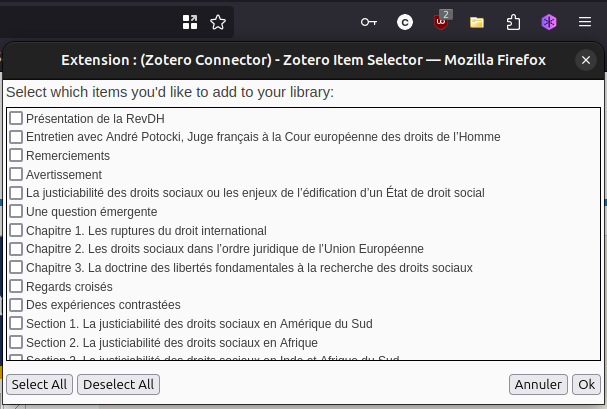Image resolution: width=607 pixels, height=409 pixels.
Task: Check 'La justiciabilité des droits sociaux ou les enjeux' item
Action: [x=16, y=193]
